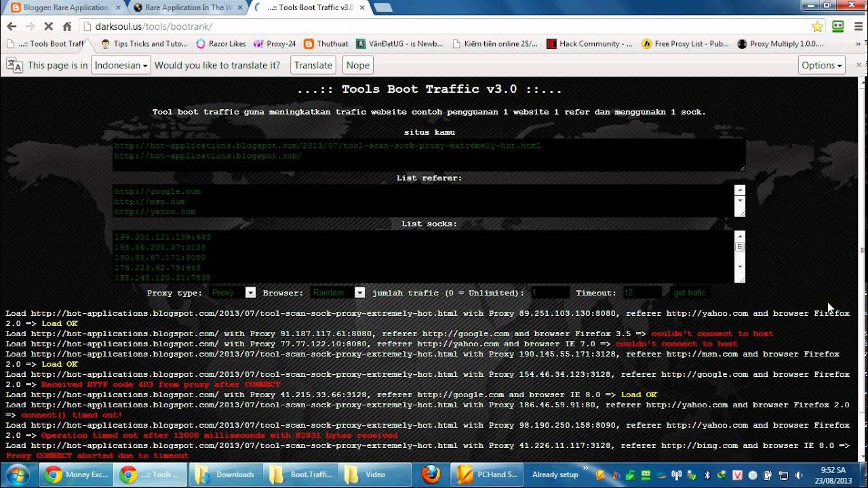Open PCHand S taskbar item
Viewport: 868px width, 488px height.
pos(487,474)
